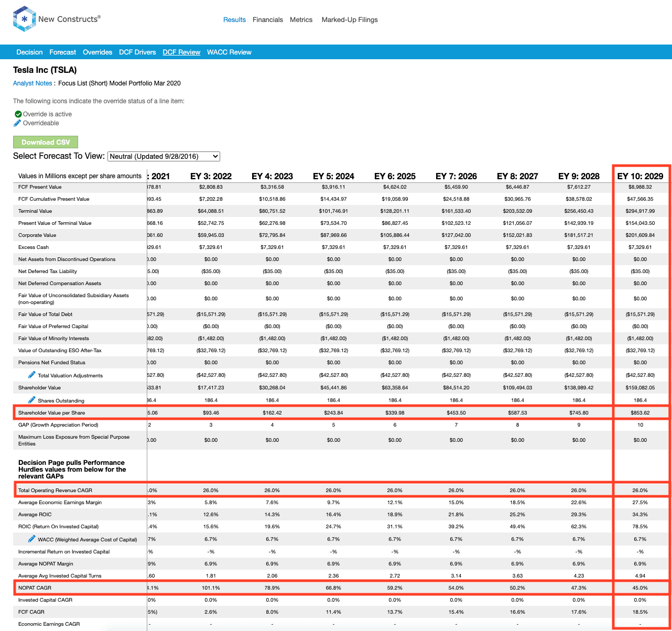Click the $159,082.05 Shareholder Value cell
Screen dimensions: 672x631
(640, 388)
